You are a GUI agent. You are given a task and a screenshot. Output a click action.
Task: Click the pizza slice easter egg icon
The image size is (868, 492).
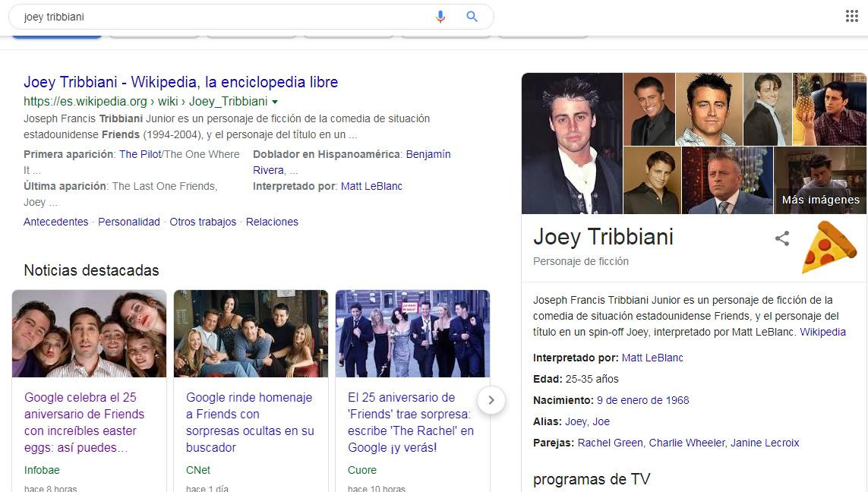click(x=829, y=247)
